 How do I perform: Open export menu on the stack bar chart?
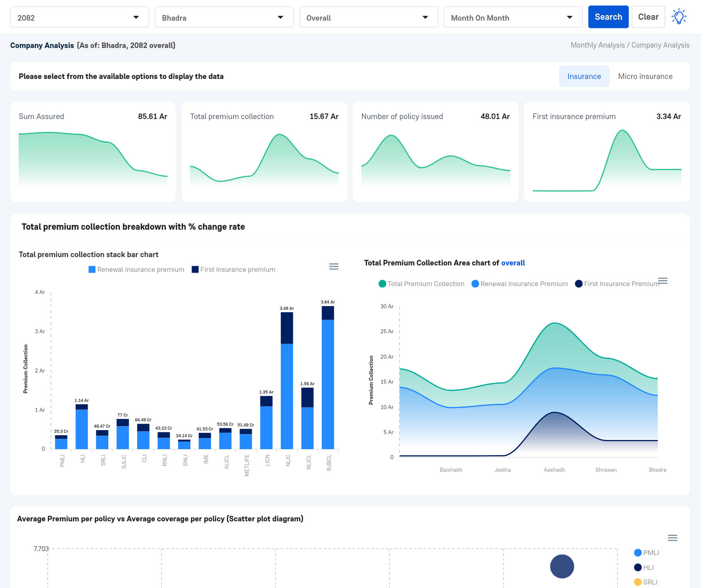(334, 267)
